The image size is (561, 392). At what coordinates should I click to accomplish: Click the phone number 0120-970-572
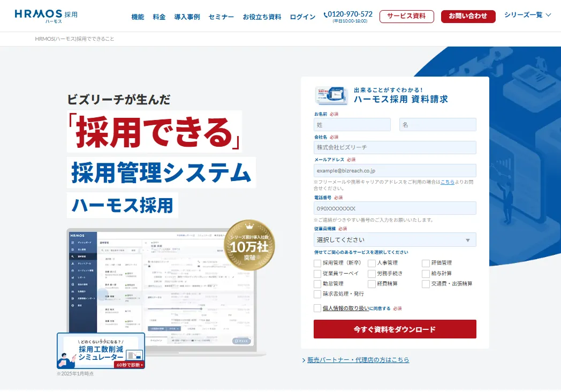pyautogui.click(x=350, y=14)
